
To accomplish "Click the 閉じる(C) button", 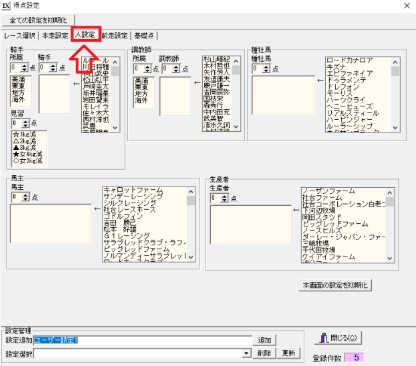I will coord(338,338).
